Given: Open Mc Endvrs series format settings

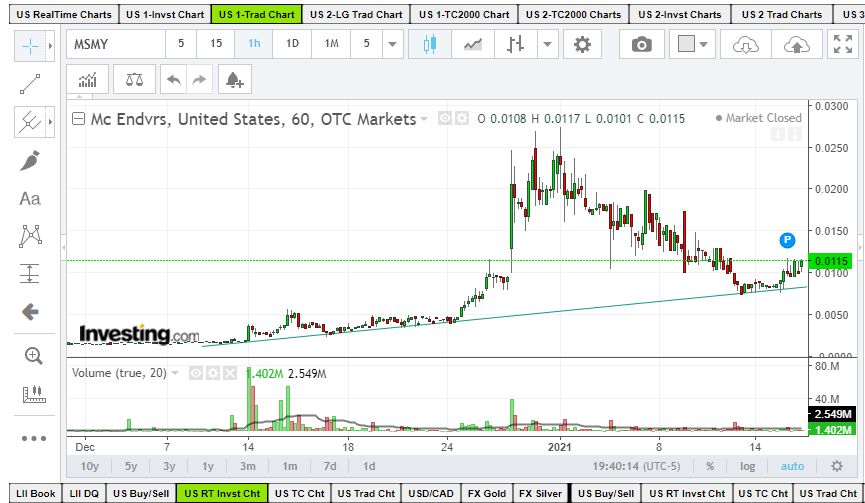Looking at the screenshot, I should [x=461, y=118].
